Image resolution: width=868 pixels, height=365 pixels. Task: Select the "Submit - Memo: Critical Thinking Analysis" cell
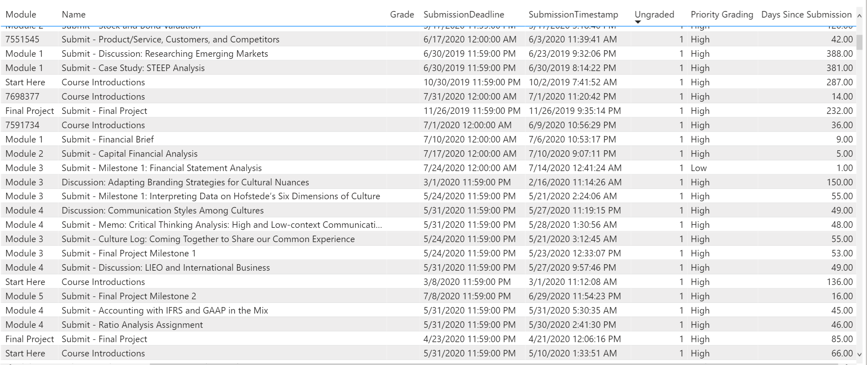[222, 225]
